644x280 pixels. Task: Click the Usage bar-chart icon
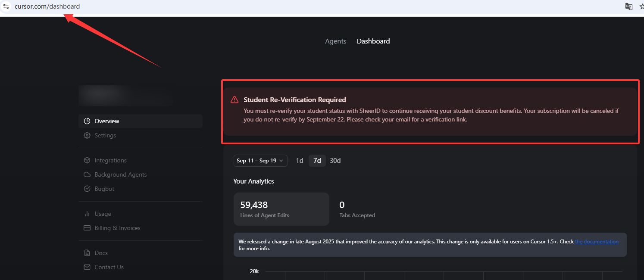pos(87,214)
